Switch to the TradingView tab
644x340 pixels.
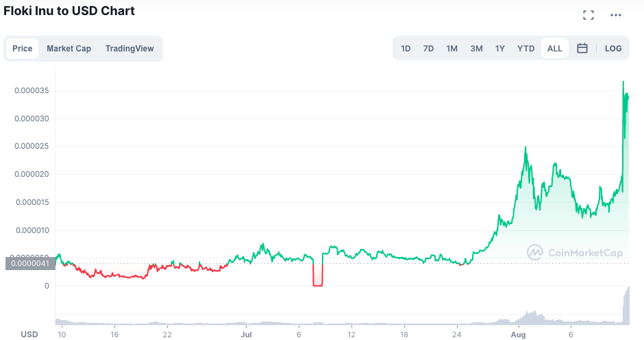coord(129,49)
